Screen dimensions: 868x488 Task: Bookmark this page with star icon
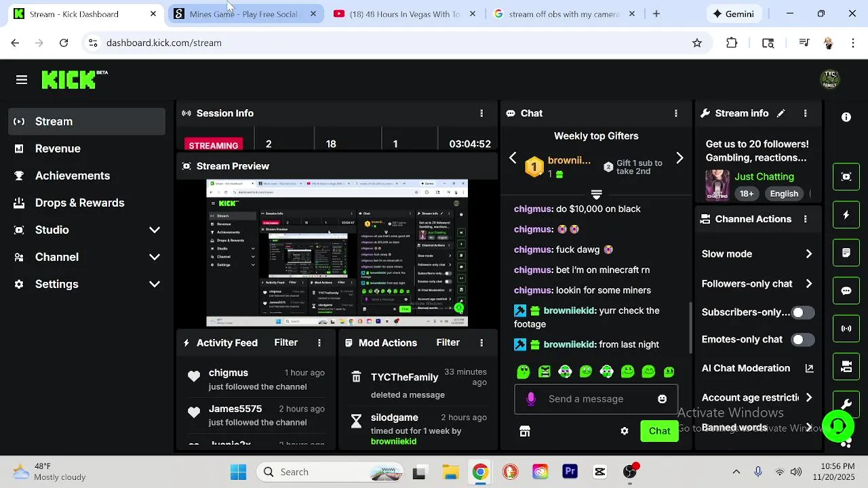click(x=697, y=43)
